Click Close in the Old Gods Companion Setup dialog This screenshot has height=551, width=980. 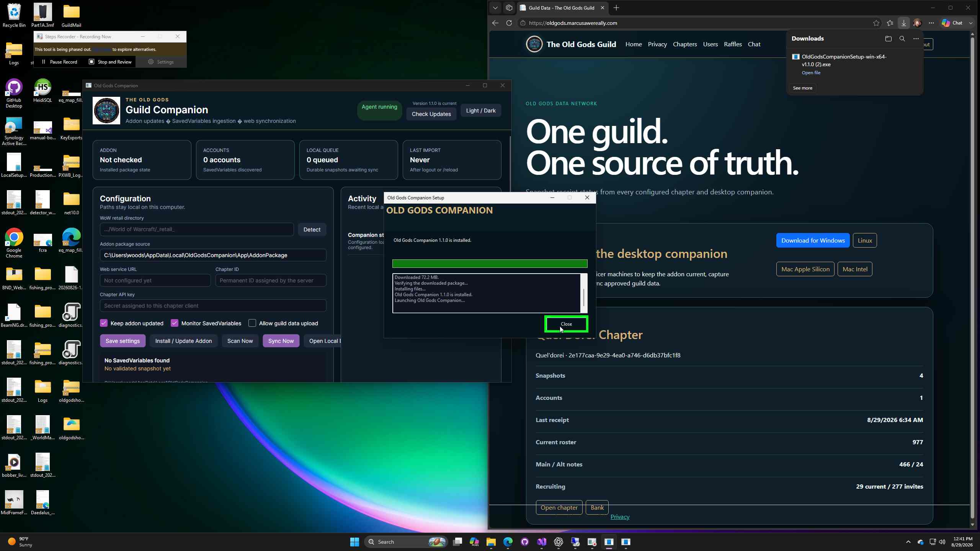coord(566,324)
